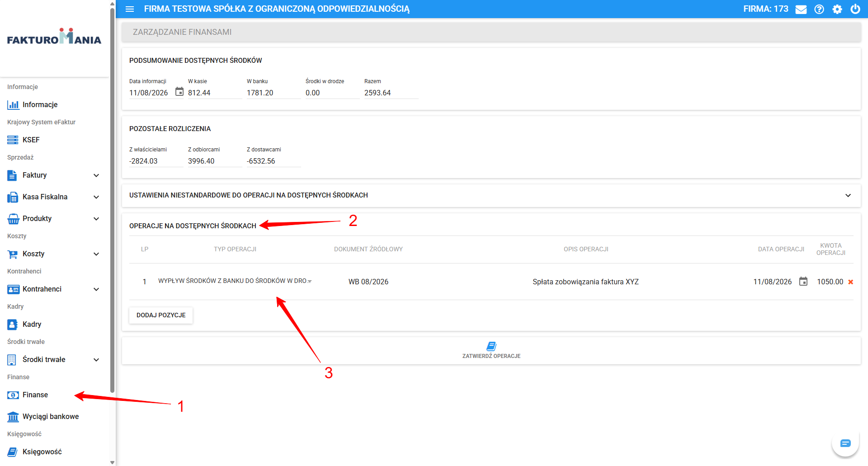Screen dimensions: 868x466
Task: Click description Spłata zobowiązania faktura XYZ
Action: click(x=586, y=282)
